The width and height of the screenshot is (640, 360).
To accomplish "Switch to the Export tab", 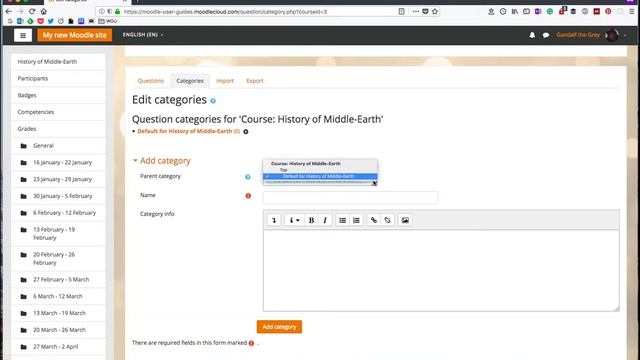I will click(x=255, y=81).
